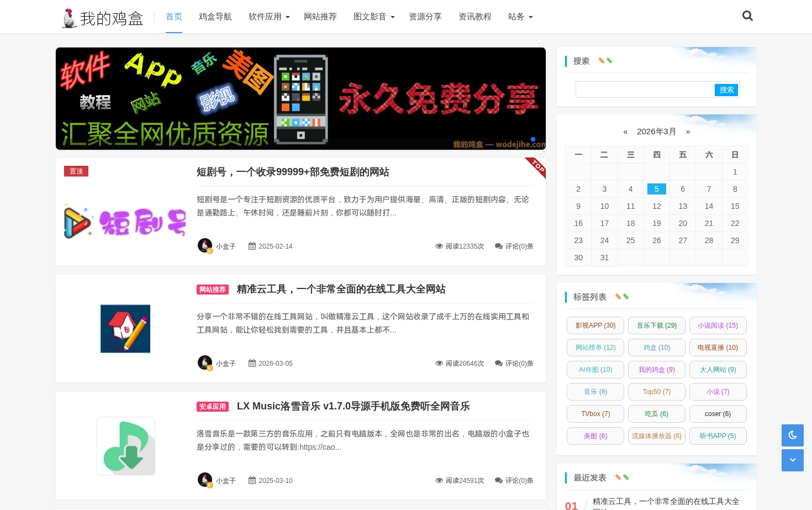
Task: Click author avatar on 精准云工具 post
Action: click(x=205, y=362)
